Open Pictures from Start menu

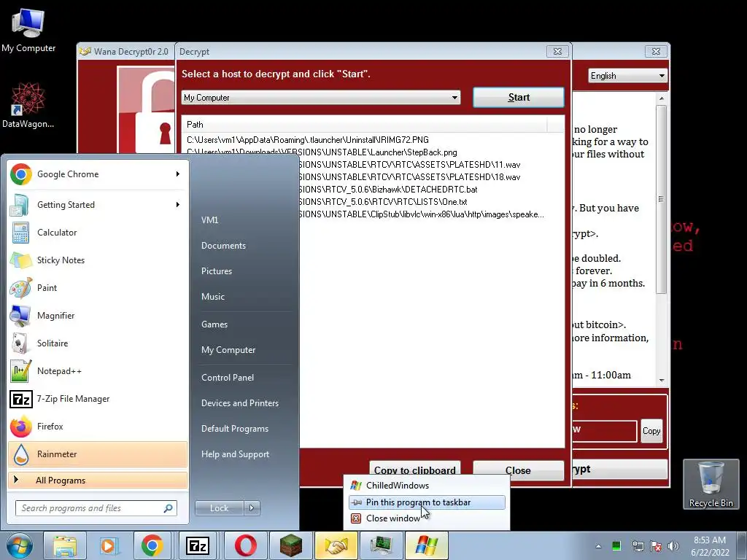pos(217,271)
